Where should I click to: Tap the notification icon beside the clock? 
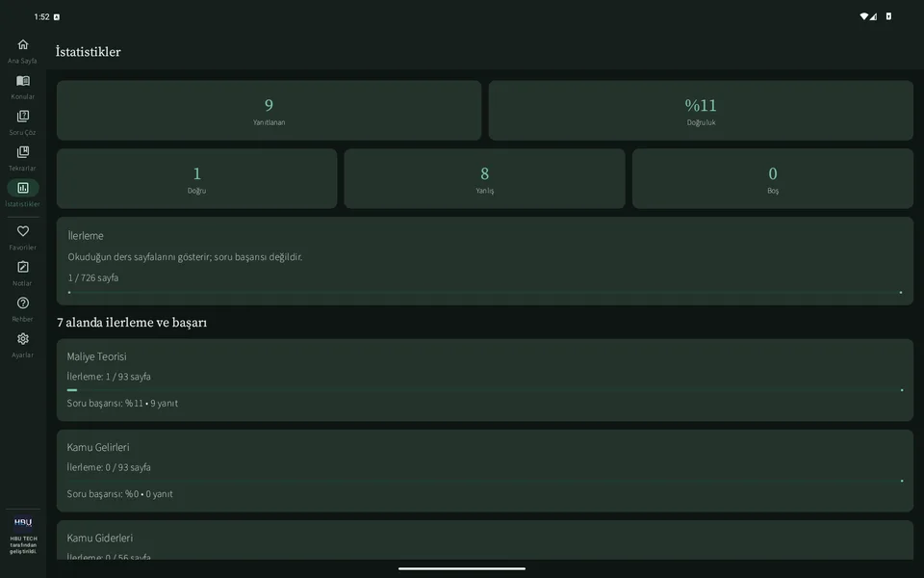[57, 17]
